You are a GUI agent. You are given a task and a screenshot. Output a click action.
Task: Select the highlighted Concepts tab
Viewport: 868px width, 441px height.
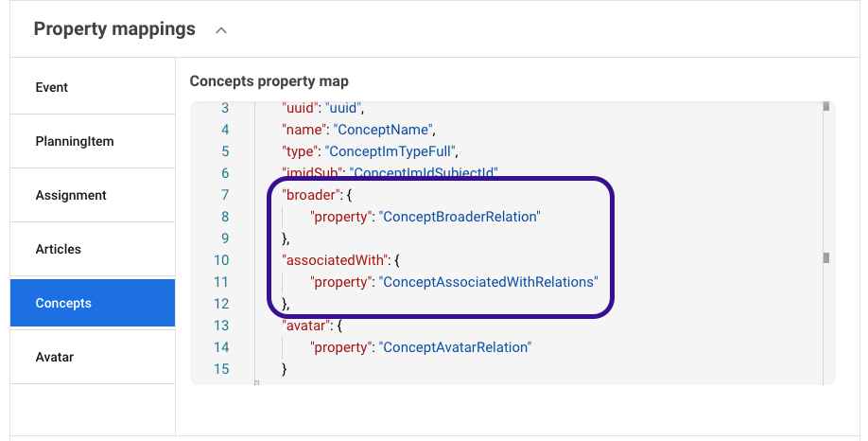(63, 303)
